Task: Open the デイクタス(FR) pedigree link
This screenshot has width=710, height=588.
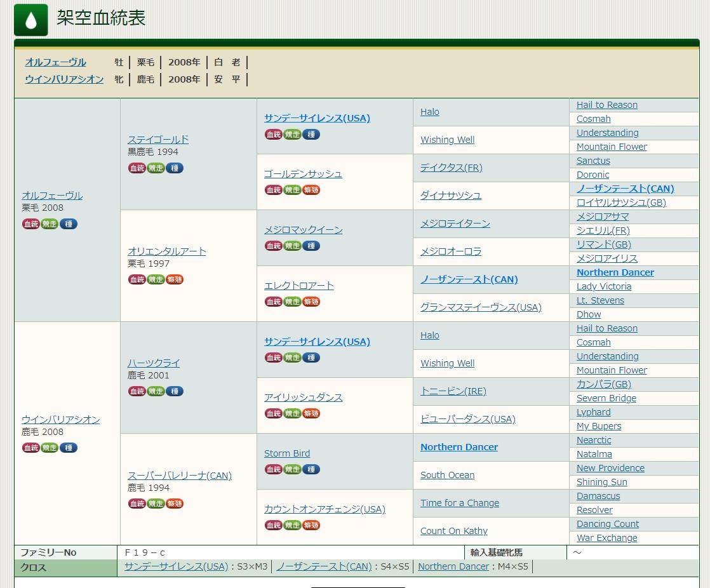Action: (451, 168)
